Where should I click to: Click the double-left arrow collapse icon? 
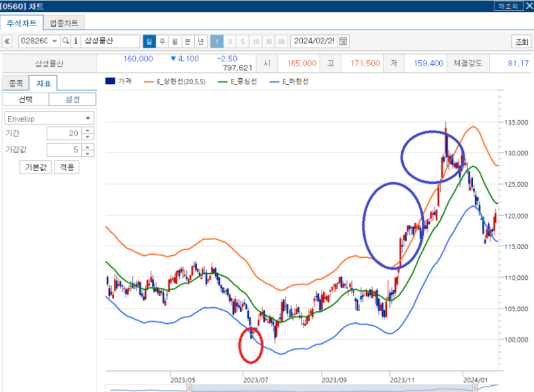7,42
